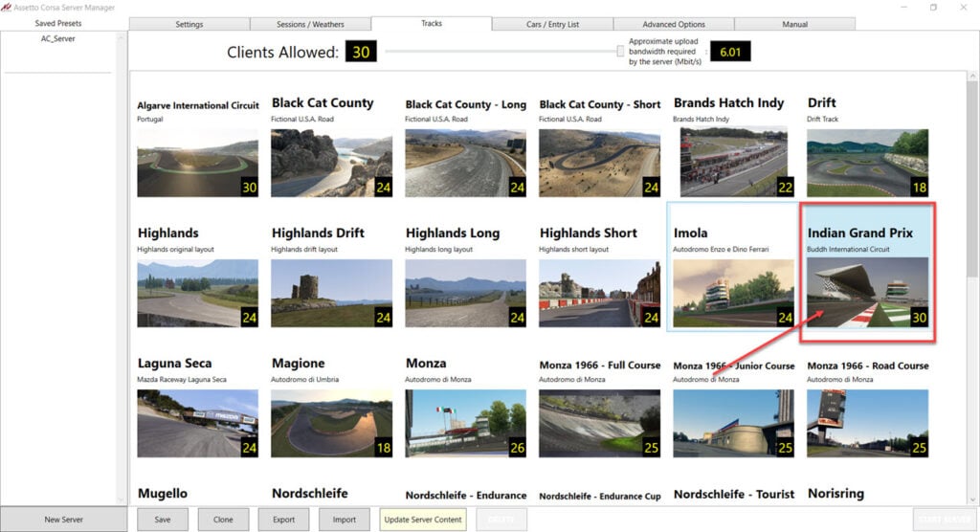Select the Magione track thumbnail
The image size is (980, 532).
point(332,423)
